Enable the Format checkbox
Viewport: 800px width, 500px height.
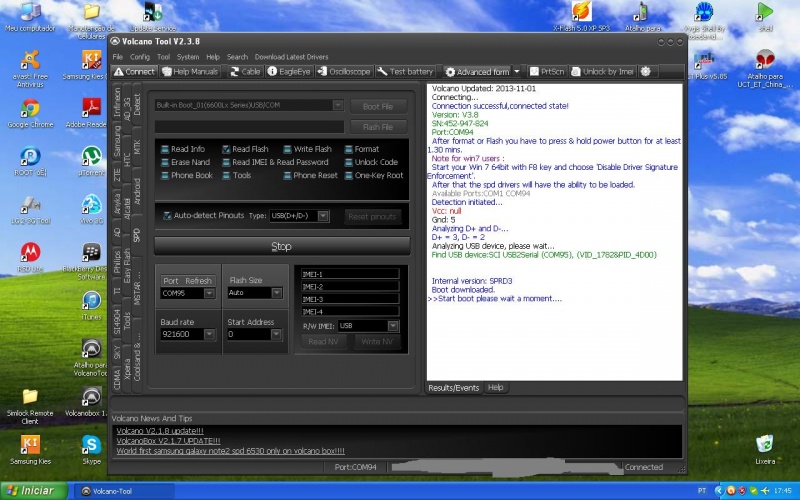pos(348,149)
